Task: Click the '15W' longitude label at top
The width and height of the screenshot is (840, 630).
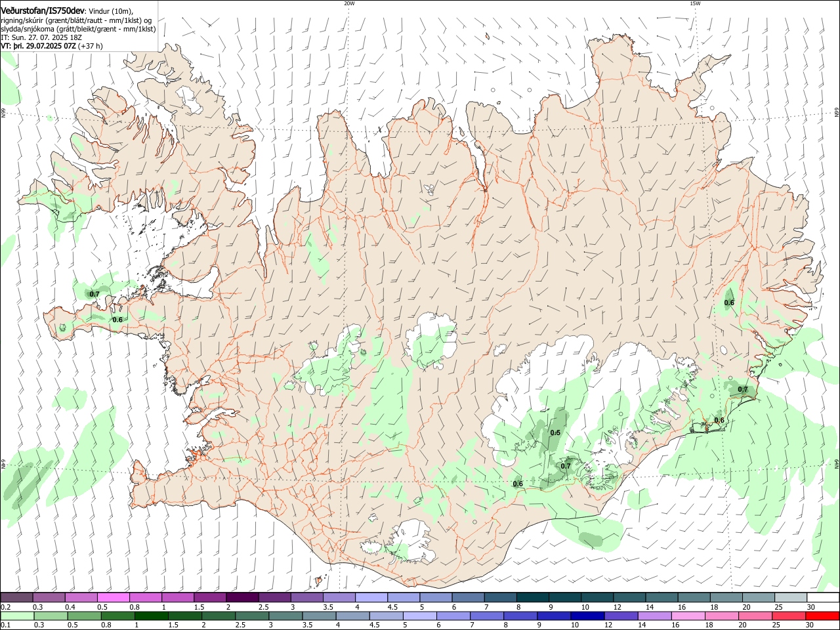Action: [695, 3]
